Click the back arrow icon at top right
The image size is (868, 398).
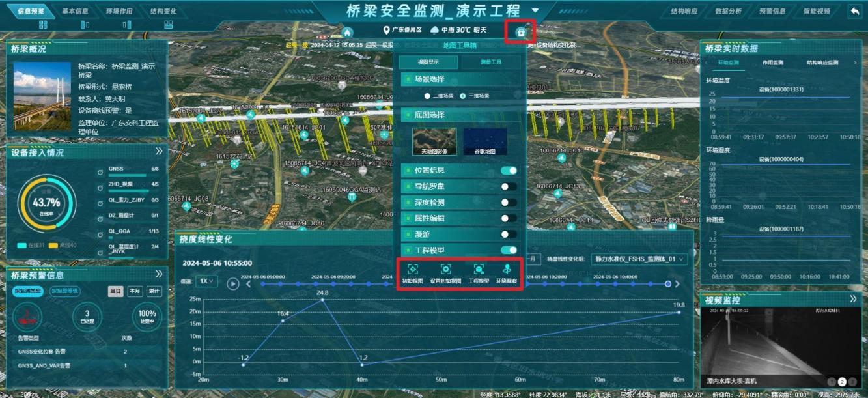point(854,11)
